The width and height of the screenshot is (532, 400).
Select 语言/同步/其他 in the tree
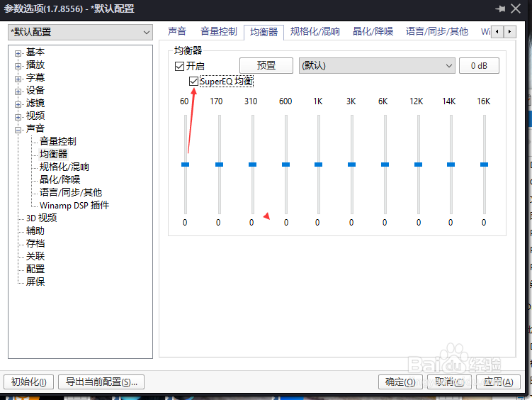[x=71, y=192]
